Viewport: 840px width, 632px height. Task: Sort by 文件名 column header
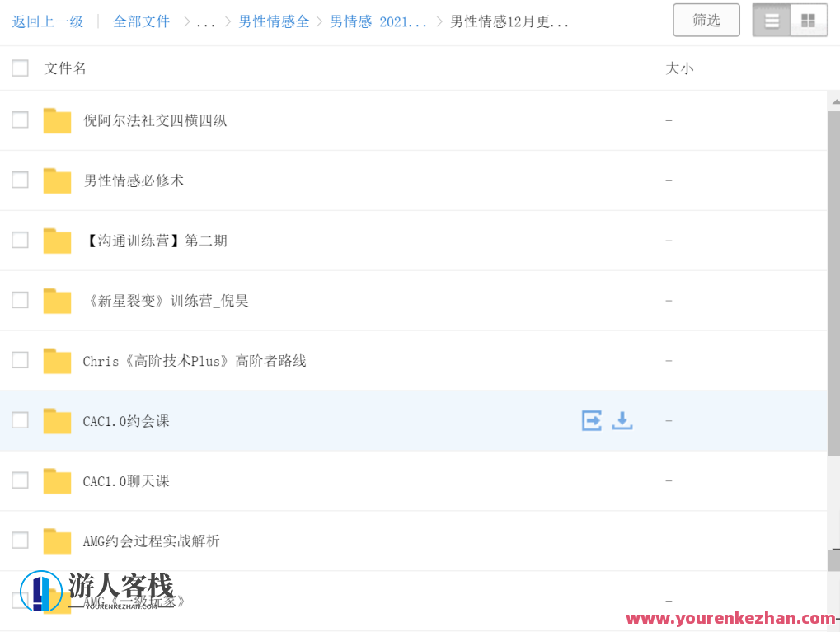tap(65, 68)
